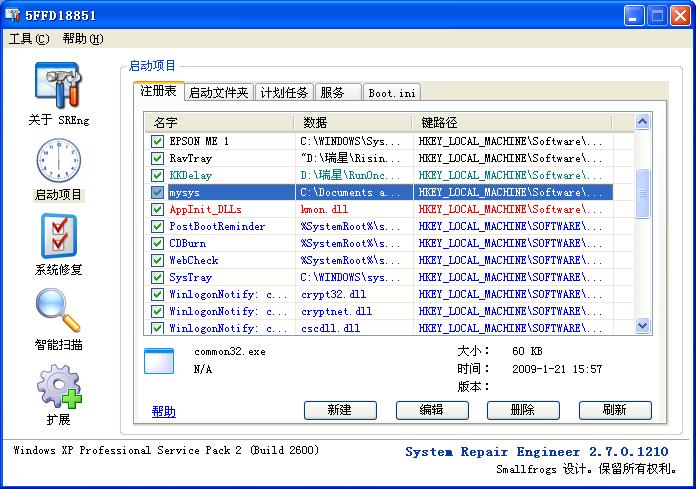This screenshot has width=696, height=489.
Task: Click the D:\瑞星\RunOnc... data cell
Action: click(x=351, y=175)
